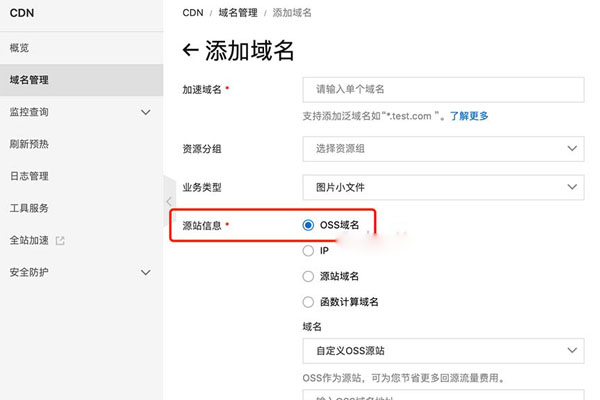The width and height of the screenshot is (600, 400).
Task: Click the 添加域名 breadcrumb text
Action: click(x=292, y=13)
